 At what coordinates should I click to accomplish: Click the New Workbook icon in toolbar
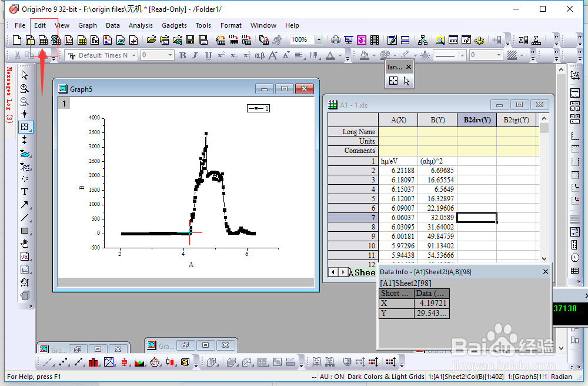click(43, 40)
